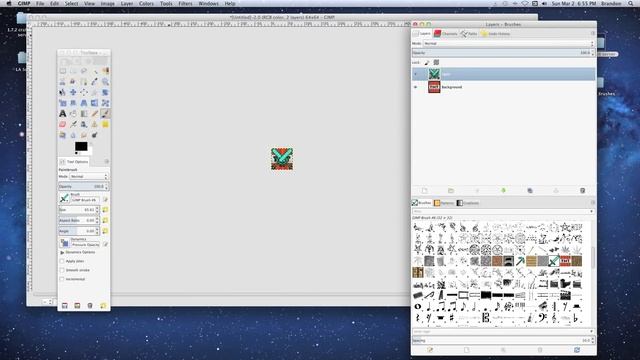Toggle the lock alpha channel checkerboard icon

[x=436, y=62]
